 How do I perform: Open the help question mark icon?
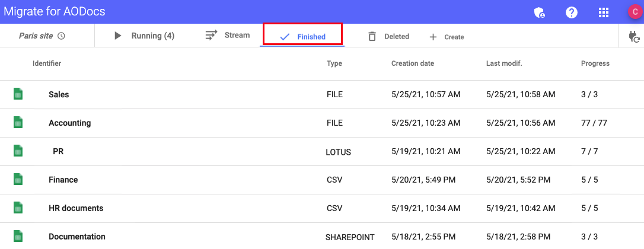(x=572, y=12)
